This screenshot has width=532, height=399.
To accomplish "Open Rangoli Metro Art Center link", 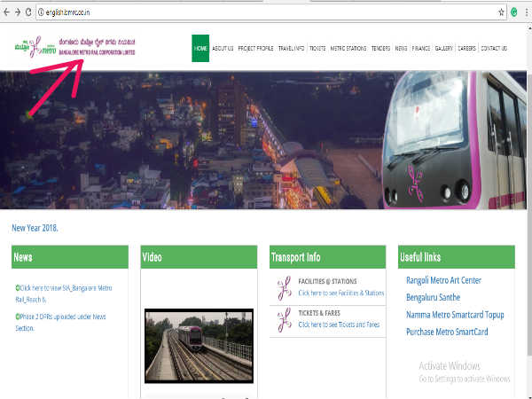I will (443, 280).
